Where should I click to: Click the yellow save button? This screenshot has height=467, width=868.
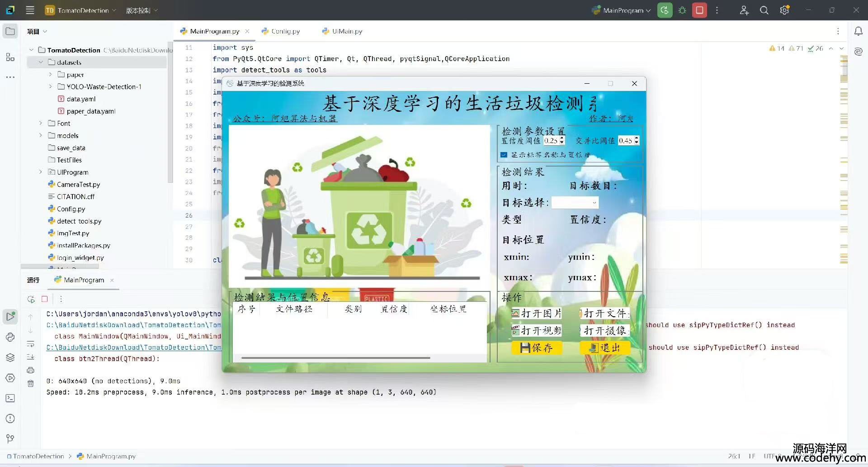point(536,348)
